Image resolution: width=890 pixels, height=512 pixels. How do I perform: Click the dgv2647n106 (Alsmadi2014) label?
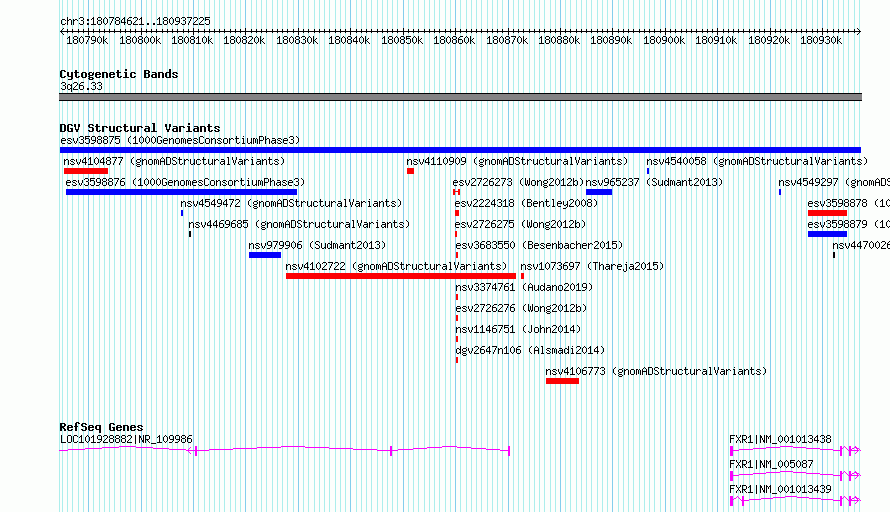point(530,350)
